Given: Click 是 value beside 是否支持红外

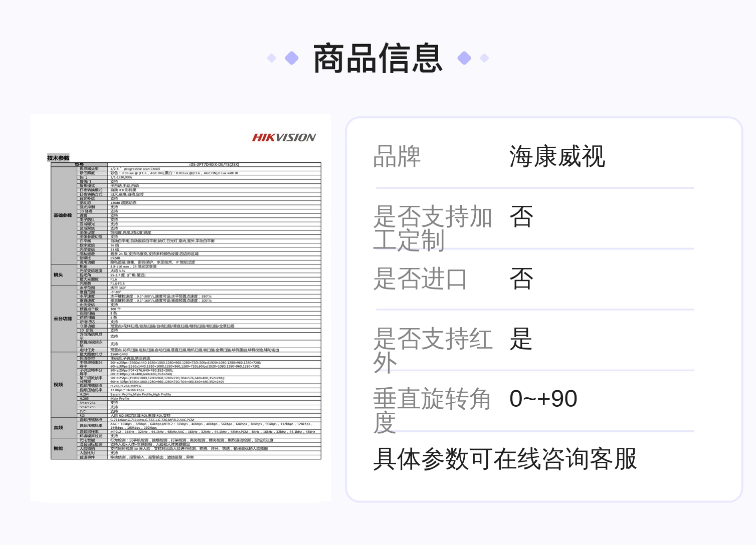Looking at the screenshot, I should coord(521,339).
